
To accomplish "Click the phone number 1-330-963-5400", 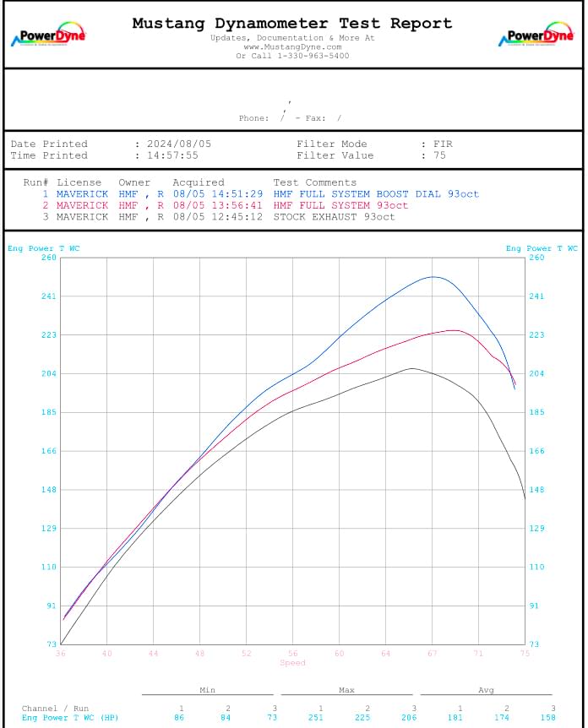I will tap(313, 56).
